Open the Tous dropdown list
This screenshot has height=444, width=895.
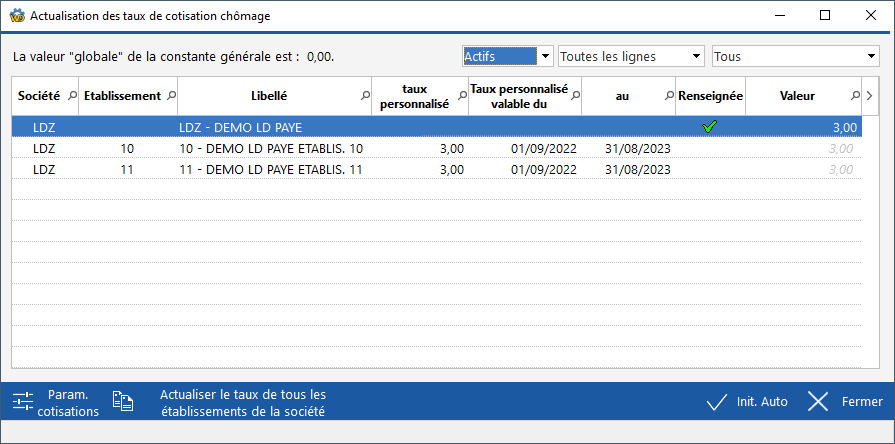pos(871,57)
